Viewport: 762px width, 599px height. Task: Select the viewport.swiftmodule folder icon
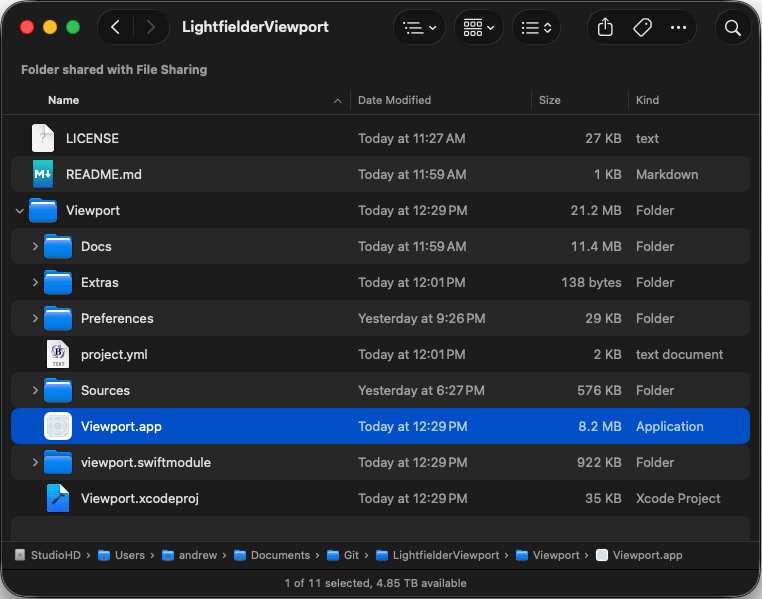[x=58, y=462]
